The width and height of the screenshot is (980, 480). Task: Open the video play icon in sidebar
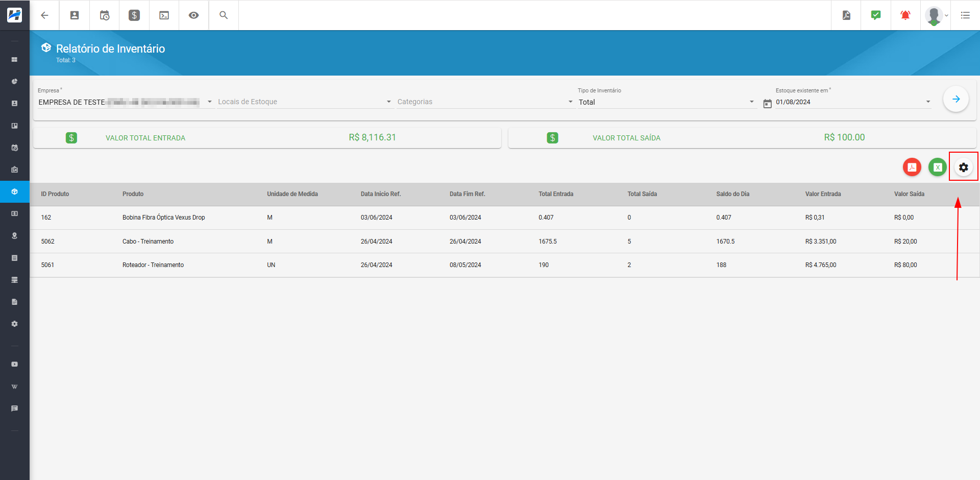(x=15, y=364)
